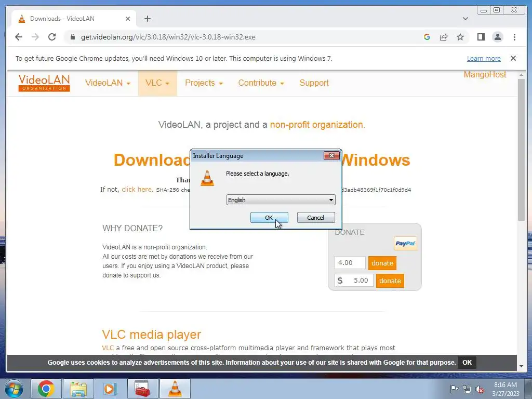Click the muted volume tray icon
The height and width of the screenshot is (399, 532).
pos(480,389)
